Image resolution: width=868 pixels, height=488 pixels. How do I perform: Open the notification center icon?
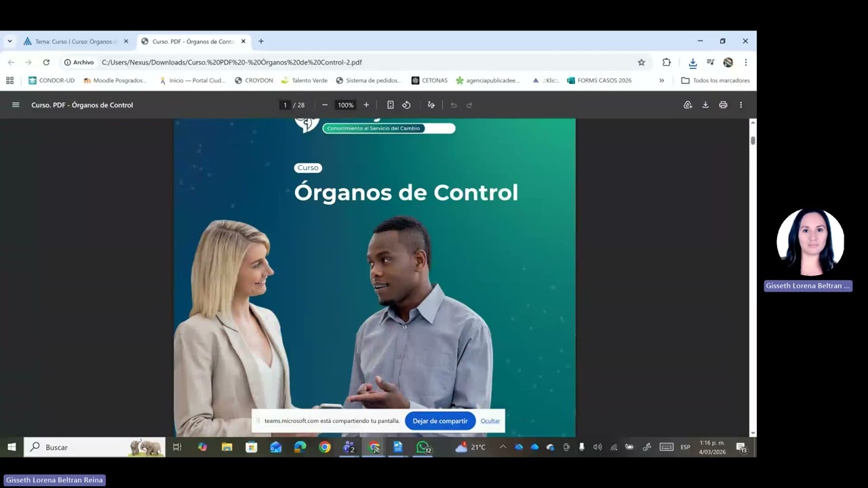(741, 447)
